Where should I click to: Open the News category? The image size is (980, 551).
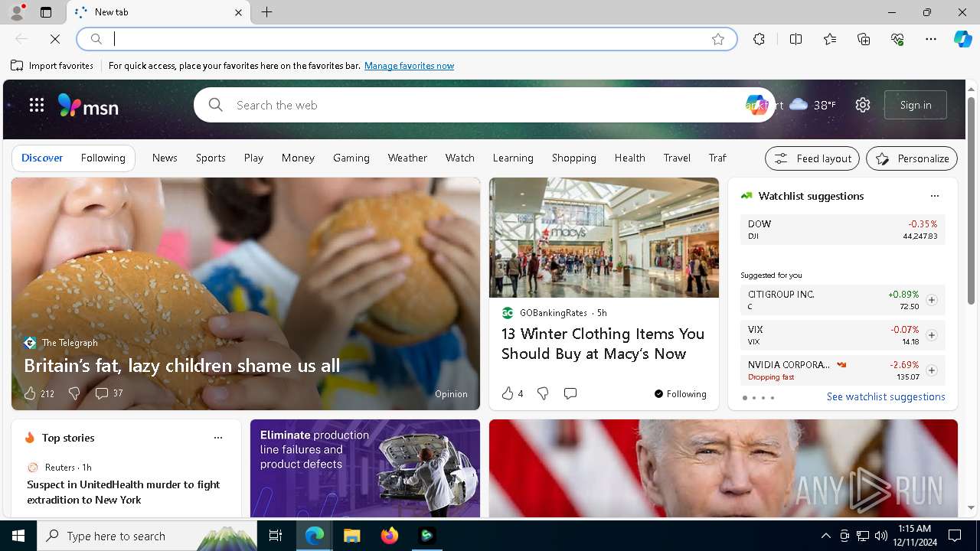[x=165, y=158]
